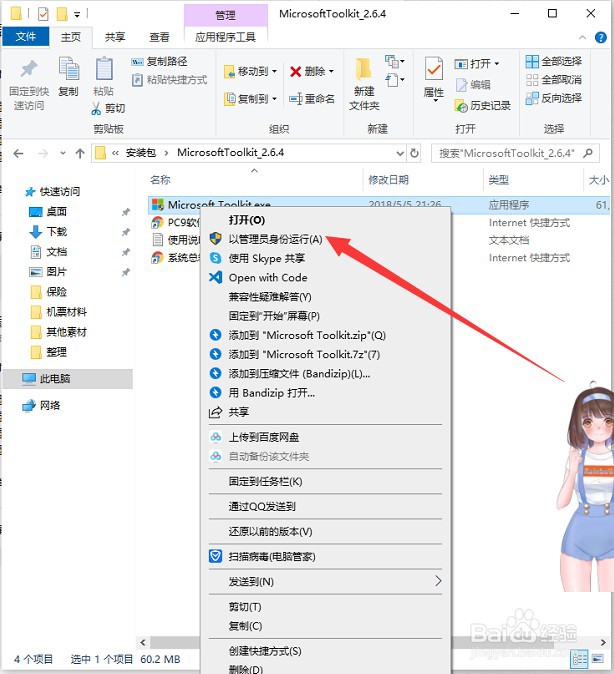Click 全部取消 in the ribbon
The width and height of the screenshot is (614, 674).
click(x=554, y=80)
